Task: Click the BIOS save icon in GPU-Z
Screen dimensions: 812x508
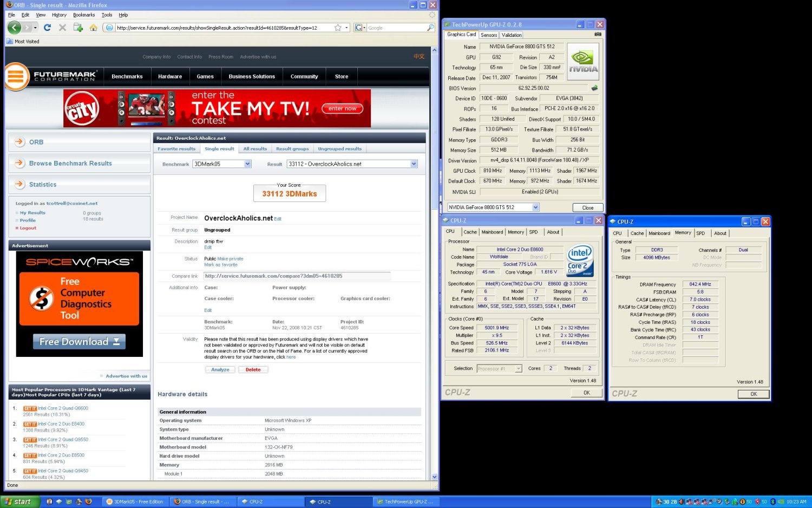Action: [x=594, y=88]
